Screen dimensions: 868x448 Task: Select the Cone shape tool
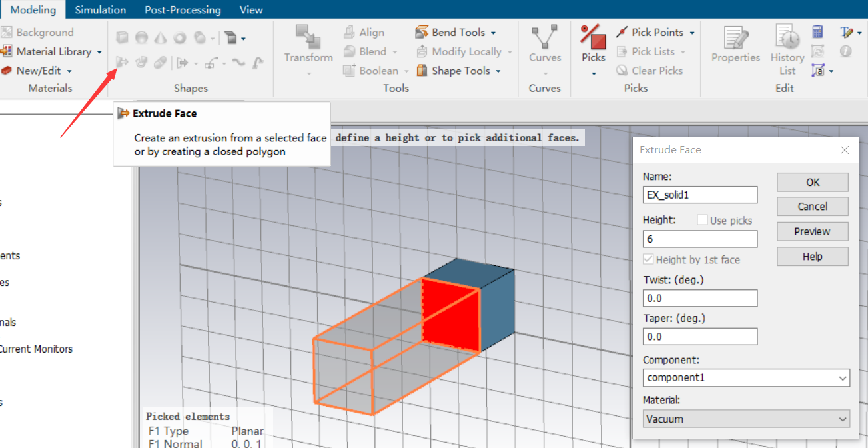pyautogui.click(x=161, y=39)
